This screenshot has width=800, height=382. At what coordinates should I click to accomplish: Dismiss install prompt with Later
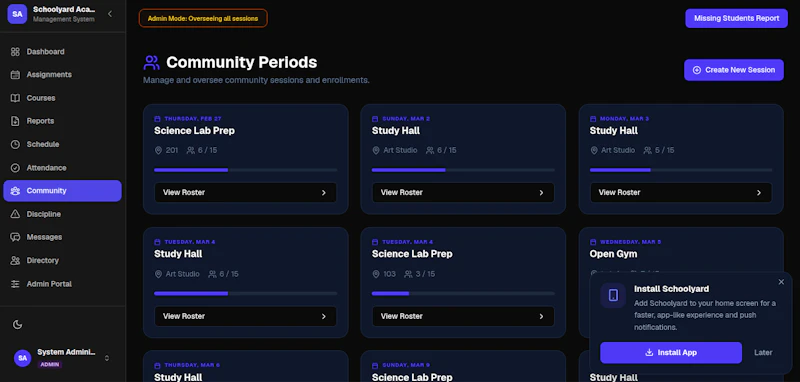(x=763, y=352)
